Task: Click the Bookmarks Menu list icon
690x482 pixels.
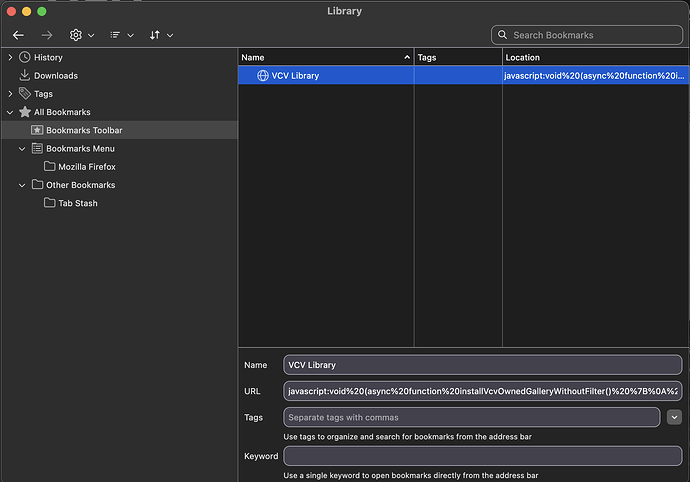Action: coord(37,148)
